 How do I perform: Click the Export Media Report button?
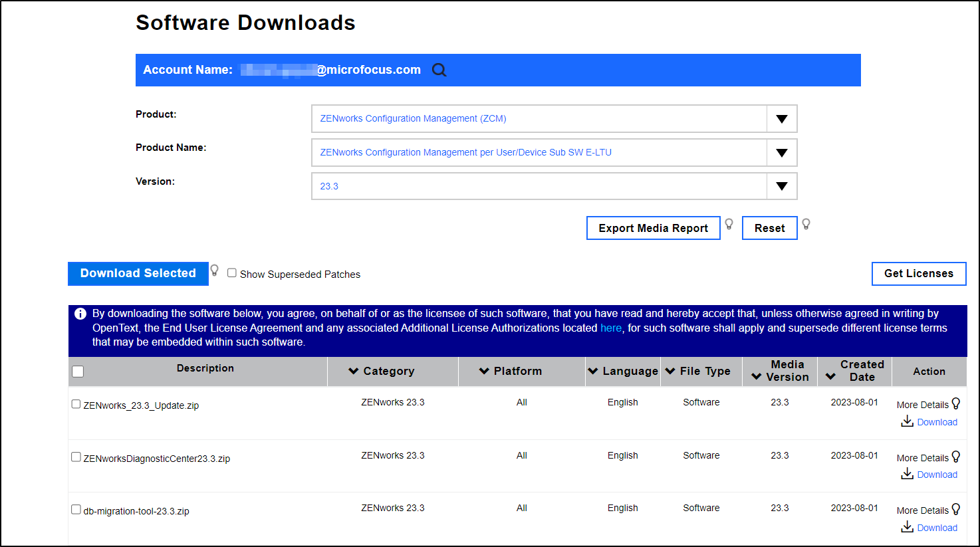tap(654, 228)
